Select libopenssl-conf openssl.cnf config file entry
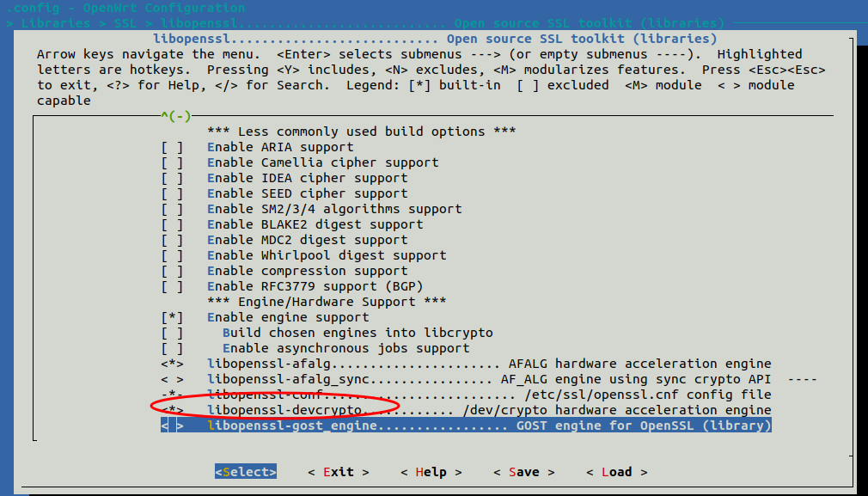 (x=489, y=395)
